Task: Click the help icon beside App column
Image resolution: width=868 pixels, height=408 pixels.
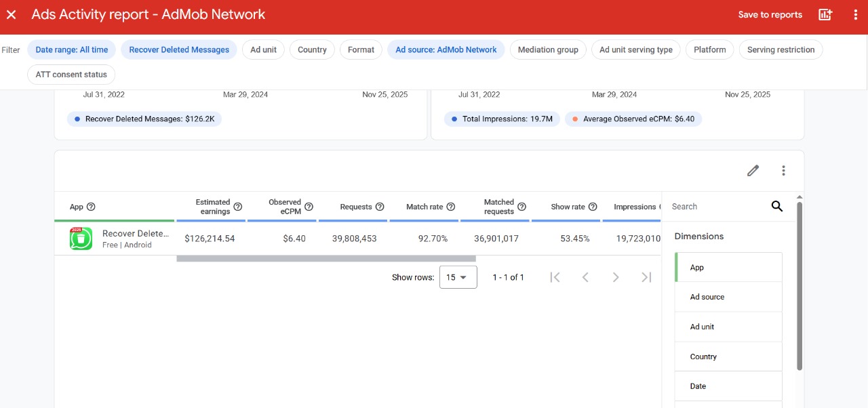Action: (x=91, y=207)
